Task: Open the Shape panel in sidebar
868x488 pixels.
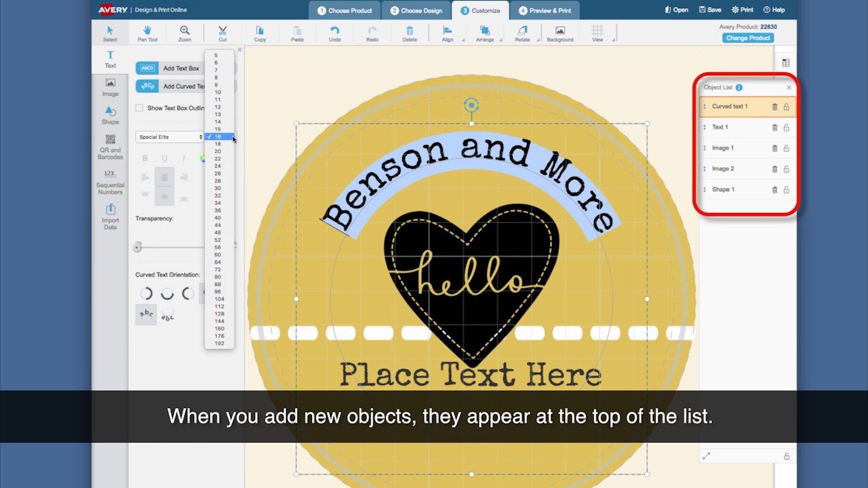Action: click(x=110, y=116)
